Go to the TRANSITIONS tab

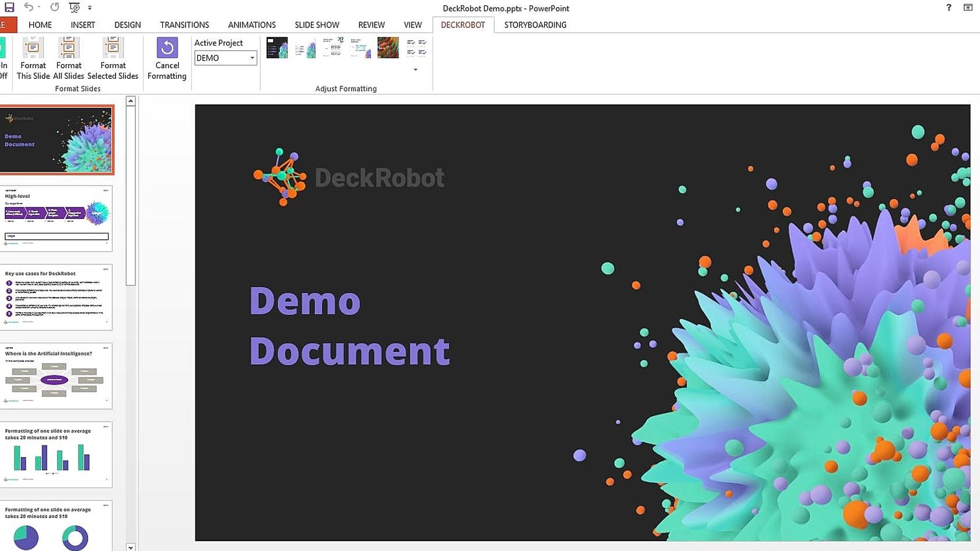pyautogui.click(x=184, y=25)
